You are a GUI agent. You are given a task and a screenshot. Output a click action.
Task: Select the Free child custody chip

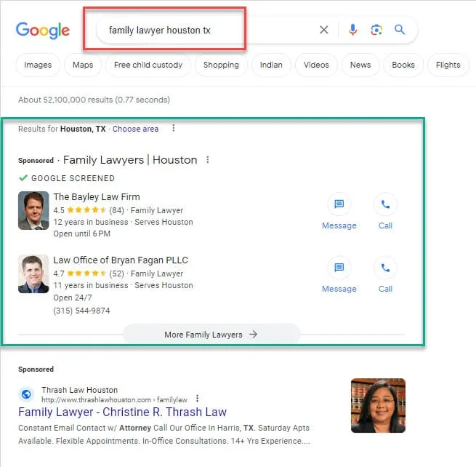(148, 65)
